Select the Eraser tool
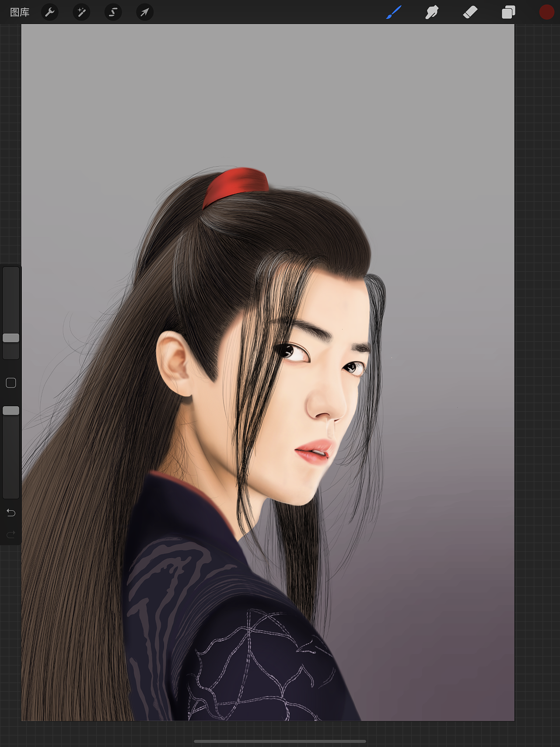 [x=470, y=12]
